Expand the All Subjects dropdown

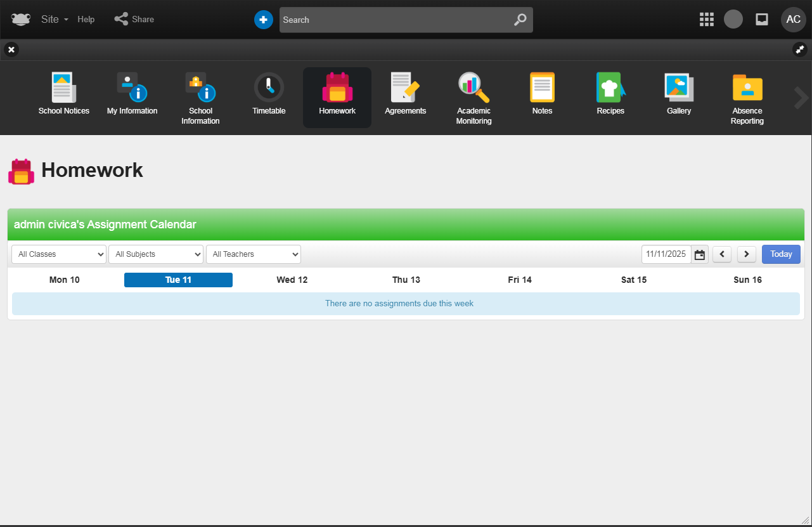[156, 254]
